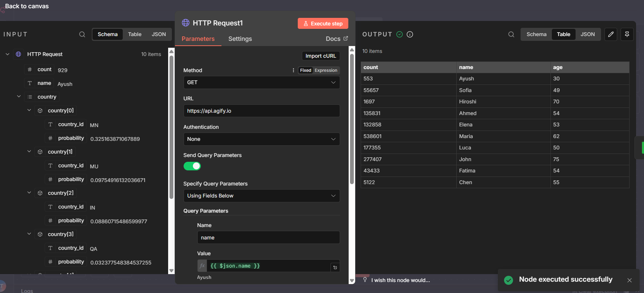Collapse the country[1] node

tap(29, 151)
